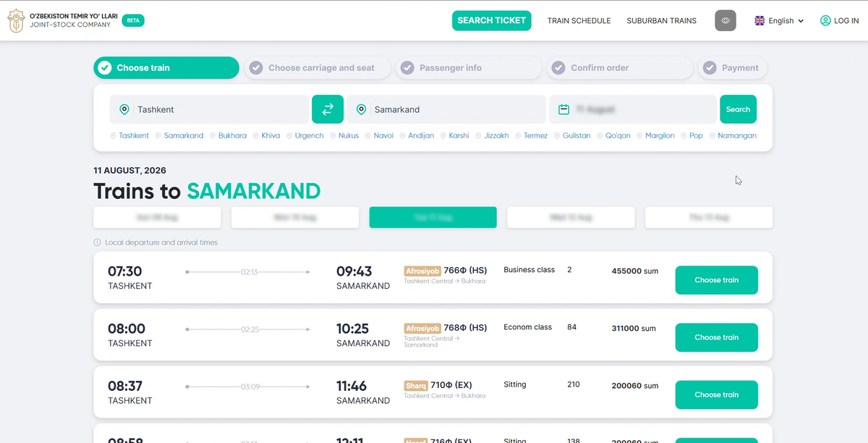The width and height of the screenshot is (868, 443).
Task: Click the 200060 sum price of train 710Ф
Action: point(635,386)
